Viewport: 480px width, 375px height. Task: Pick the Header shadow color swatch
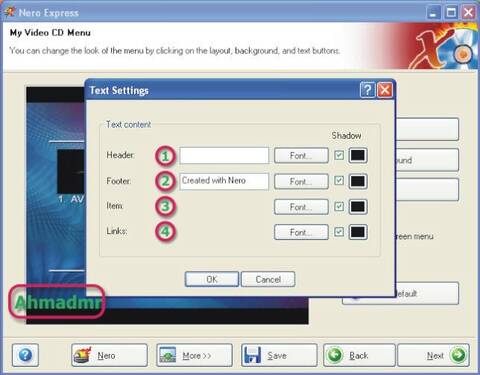(x=358, y=155)
